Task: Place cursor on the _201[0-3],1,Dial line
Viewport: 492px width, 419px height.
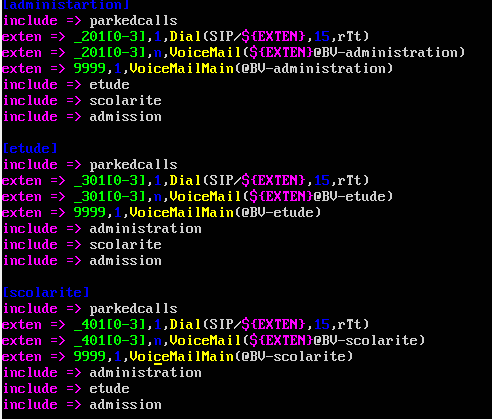Action: pos(186,36)
